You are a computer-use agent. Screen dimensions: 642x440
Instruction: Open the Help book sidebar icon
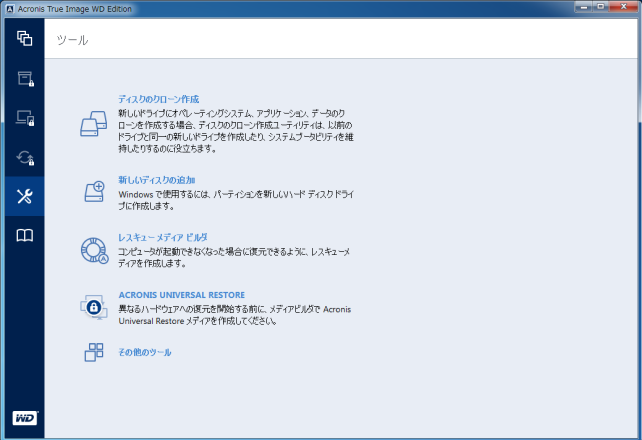(25, 235)
